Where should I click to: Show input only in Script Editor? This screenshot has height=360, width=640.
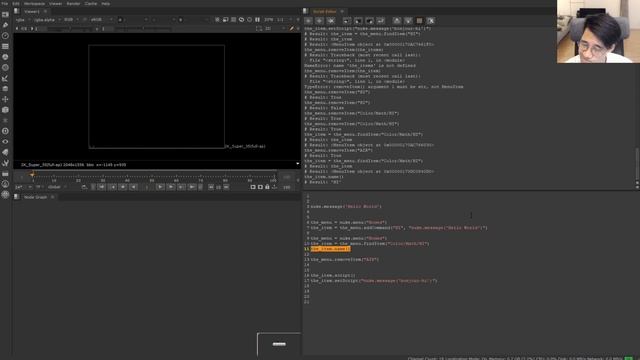pos(397,20)
